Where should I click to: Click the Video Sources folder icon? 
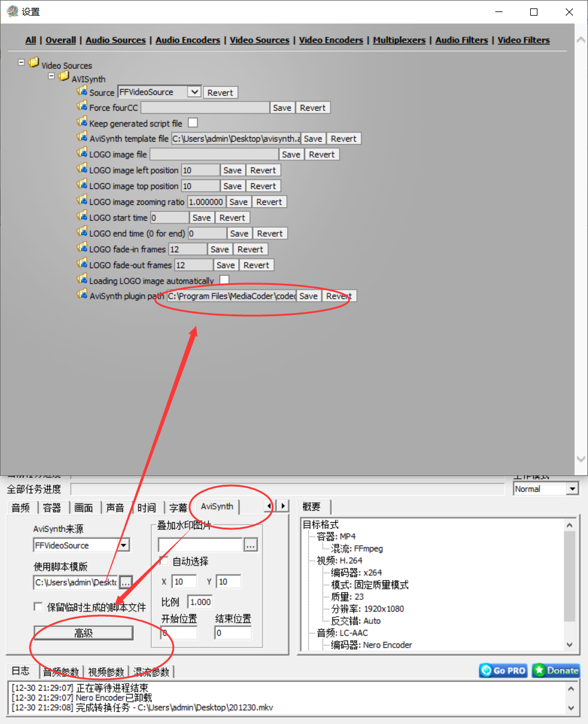33,61
